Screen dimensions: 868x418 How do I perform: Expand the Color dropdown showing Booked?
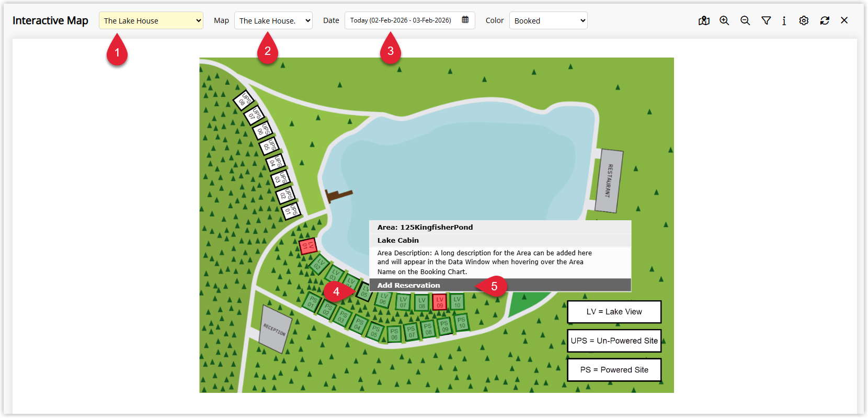coord(548,20)
